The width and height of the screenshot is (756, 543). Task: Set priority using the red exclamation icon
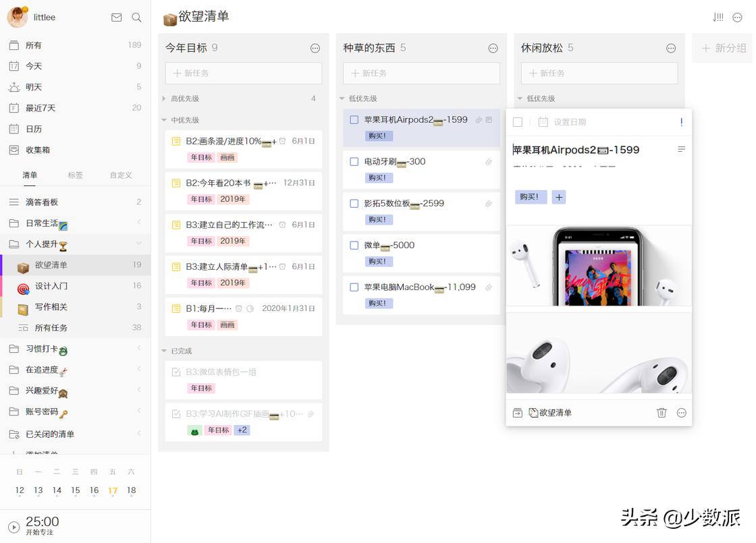681,122
